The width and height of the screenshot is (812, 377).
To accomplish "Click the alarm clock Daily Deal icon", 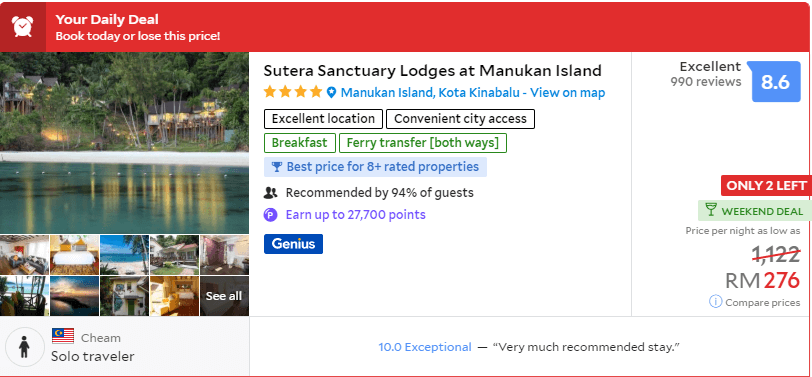I will click(23, 26).
